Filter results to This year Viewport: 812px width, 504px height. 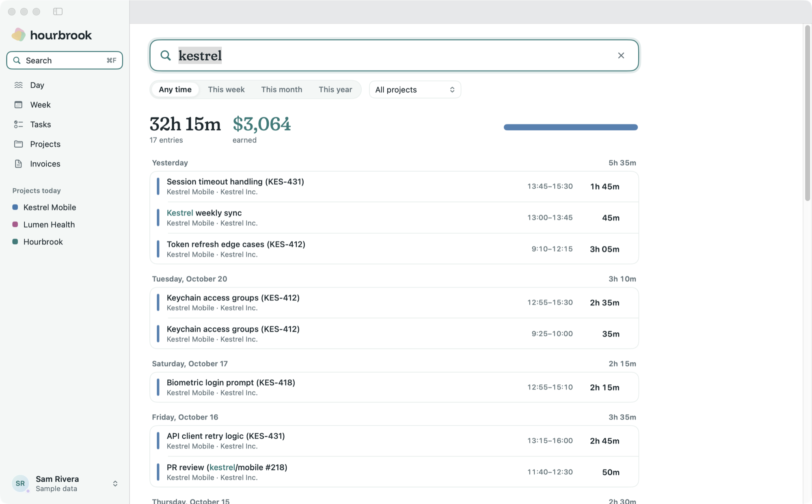(335, 89)
